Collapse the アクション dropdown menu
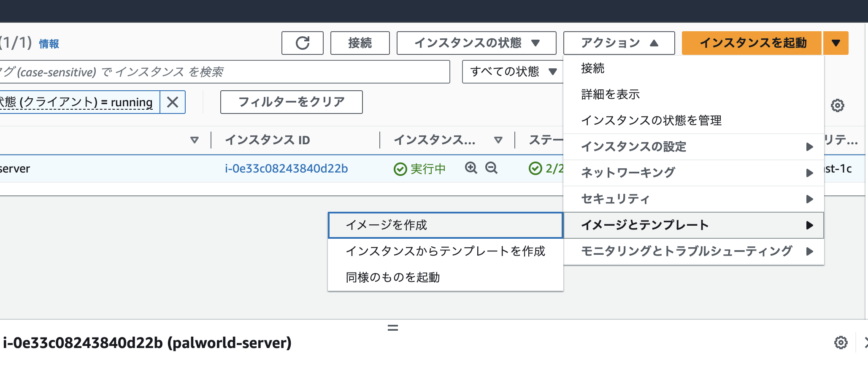The width and height of the screenshot is (868, 367). click(619, 43)
